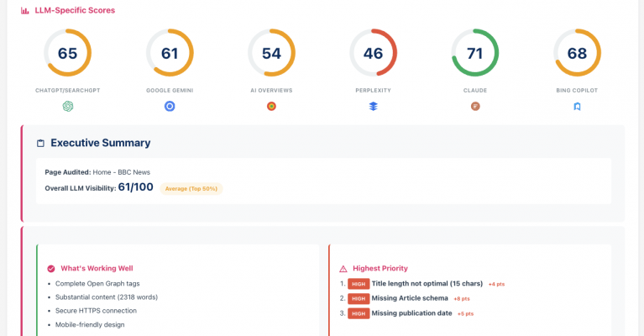Viewport: 644px width, 336px height.
Task: Click the Average (Top 50%) badge
Action: pos(191,188)
